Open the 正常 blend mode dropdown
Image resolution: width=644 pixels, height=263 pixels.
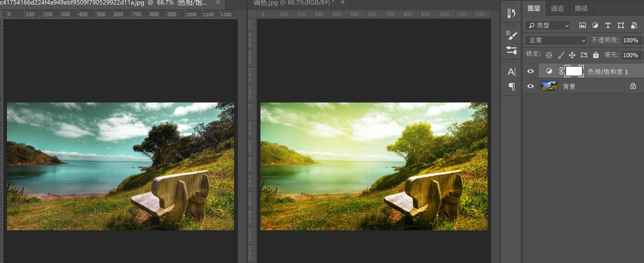coord(556,40)
